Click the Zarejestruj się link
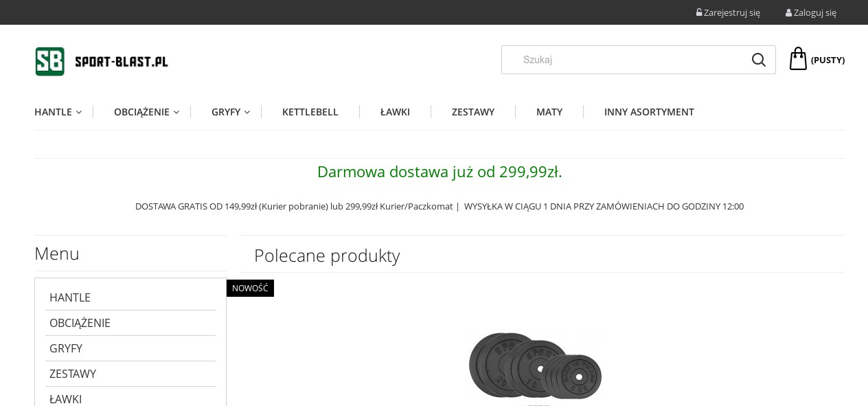The height and width of the screenshot is (406, 868). [732, 12]
